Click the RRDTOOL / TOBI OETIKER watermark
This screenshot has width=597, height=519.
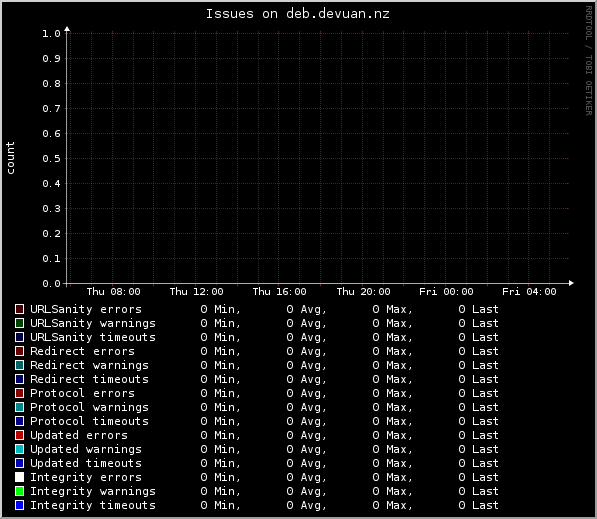589,61
